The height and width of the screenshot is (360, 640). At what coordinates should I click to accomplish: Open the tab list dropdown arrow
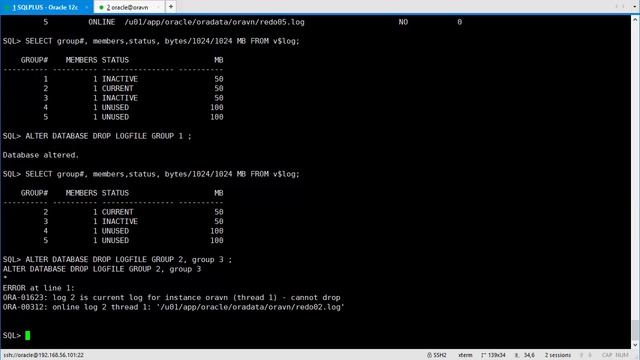click(634, 7)
